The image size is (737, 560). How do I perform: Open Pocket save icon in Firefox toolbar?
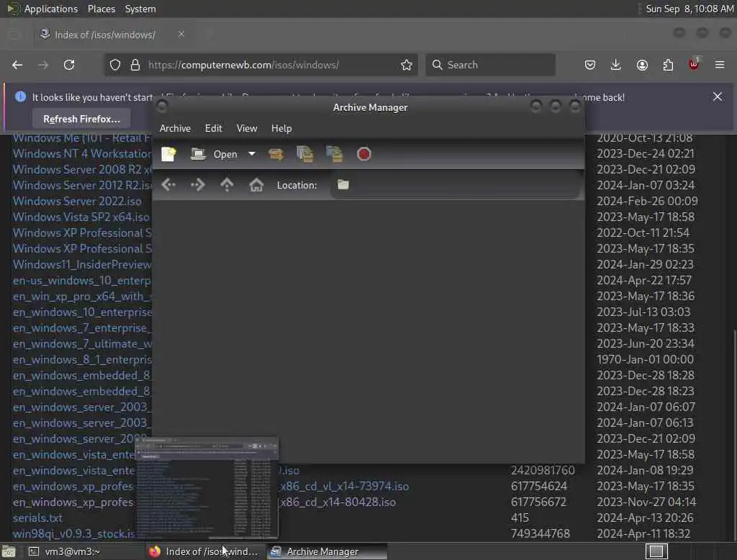(x=590, y=65)
